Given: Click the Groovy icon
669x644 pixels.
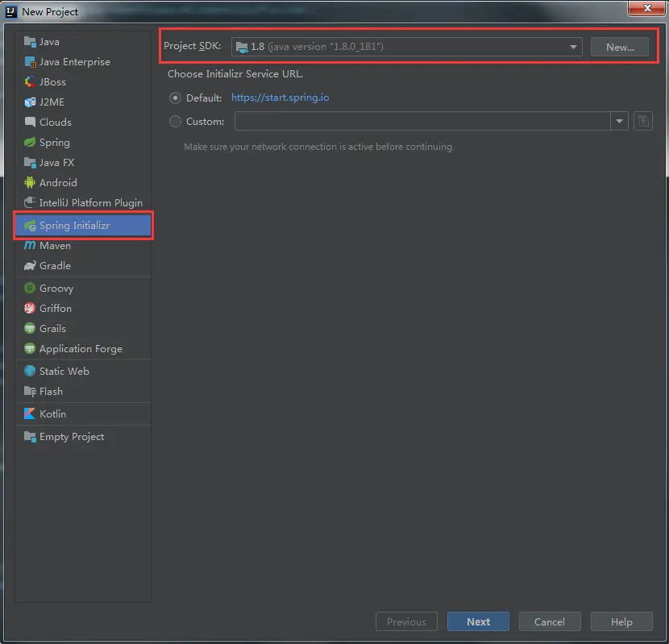Looking at the screenshot, I should [30, 288].
